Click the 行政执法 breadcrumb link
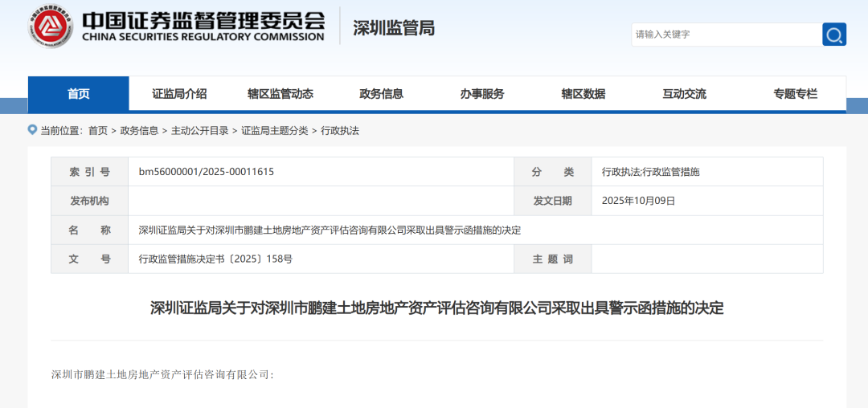The height and width of the screenshot is (408, 868). pos(340,131)
